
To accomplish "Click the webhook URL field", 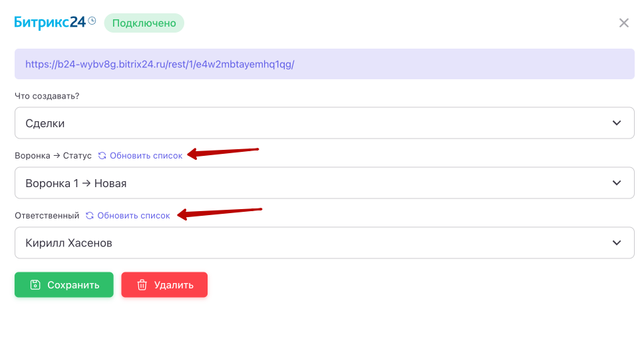I will pos(324,65).
